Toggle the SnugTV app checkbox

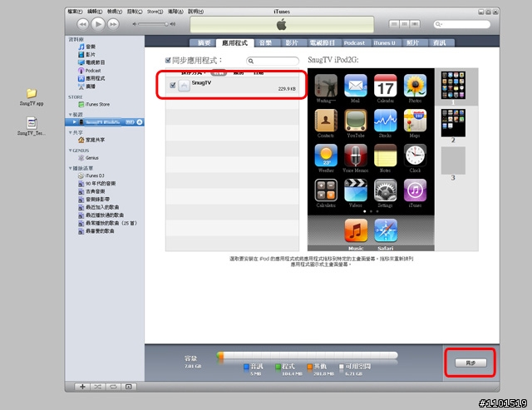173,85
